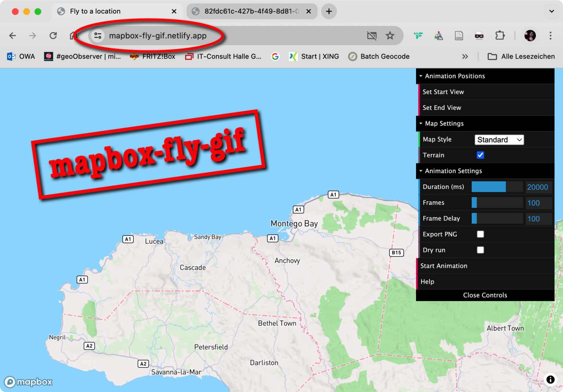Open the Chrome extensions puzzle icon
Screen dimensions: 563x392
coord(500,36)
